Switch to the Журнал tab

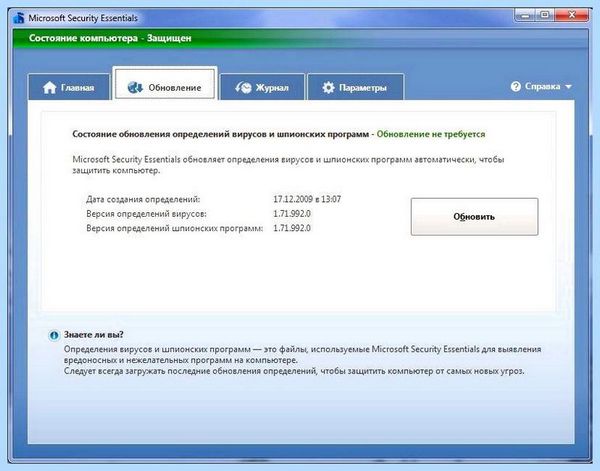tap(262, 87)
